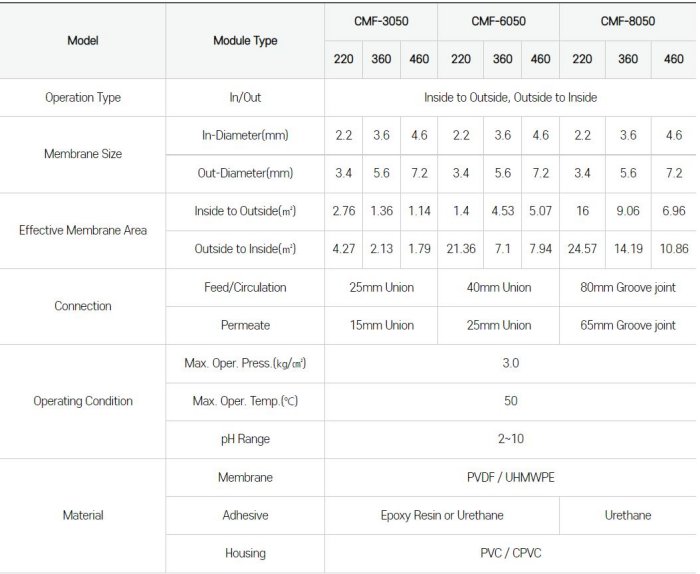Select the 80mm Groove joint cell
This screenshot has width=700, height=574.
pyautogui.click(x=627, y=287)
